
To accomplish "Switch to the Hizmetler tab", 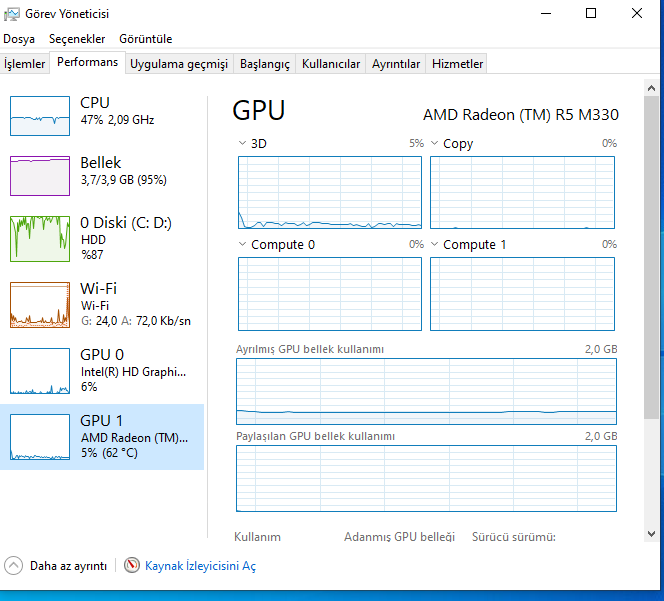I will click(x=457, y=64).
